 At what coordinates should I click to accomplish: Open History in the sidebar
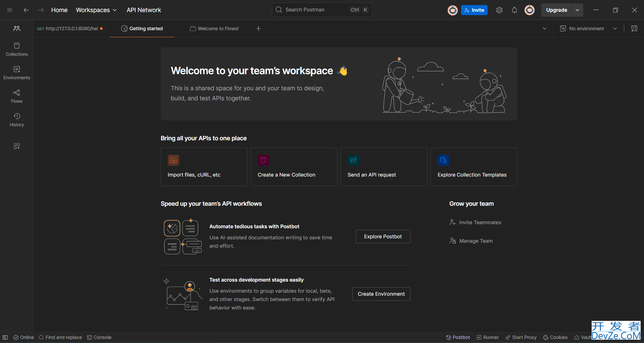tap(17, 120)
